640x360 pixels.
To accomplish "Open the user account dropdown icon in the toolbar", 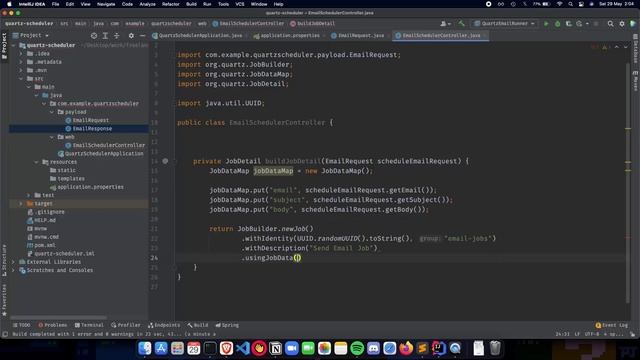I will (x=445, y=24).
